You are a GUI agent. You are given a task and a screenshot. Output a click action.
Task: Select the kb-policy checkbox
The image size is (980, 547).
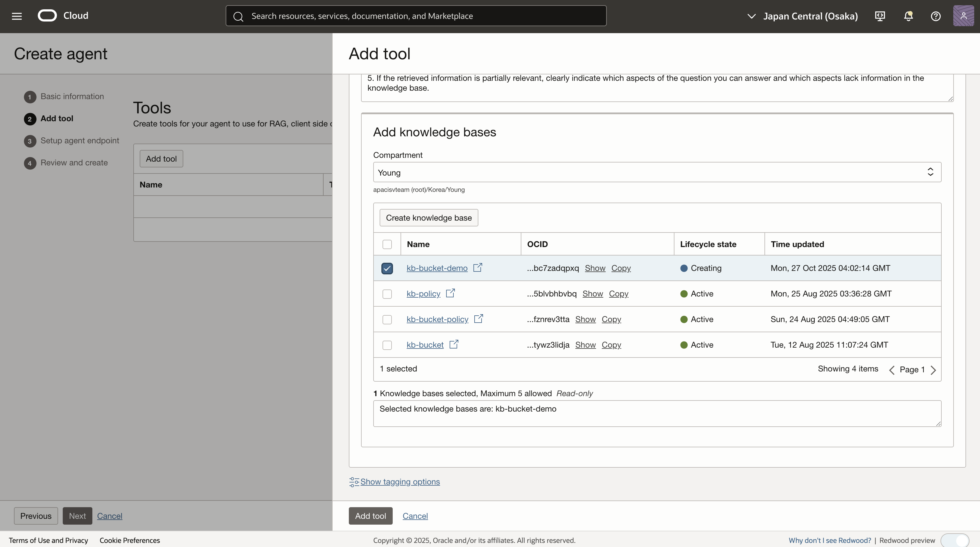(387, 294)
